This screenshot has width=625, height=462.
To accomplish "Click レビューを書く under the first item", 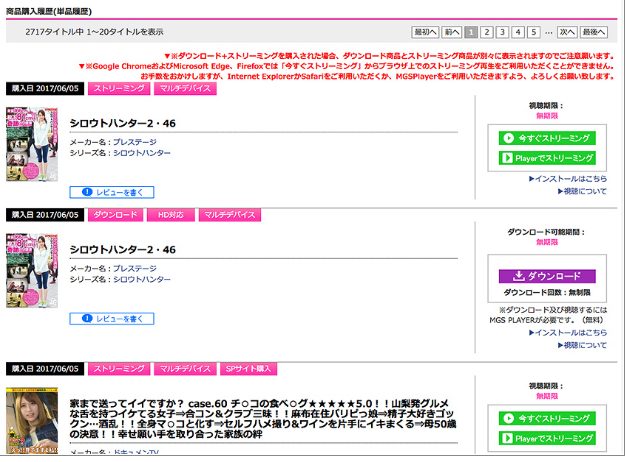I will point(112,191).
